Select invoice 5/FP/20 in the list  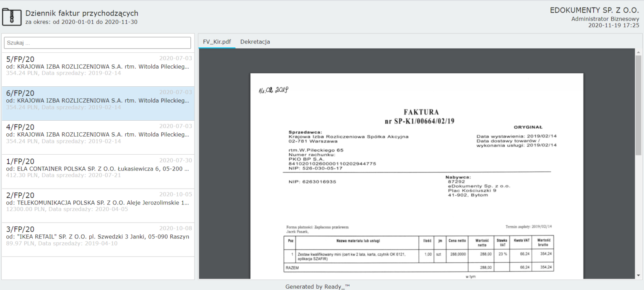tap(98, 70)
